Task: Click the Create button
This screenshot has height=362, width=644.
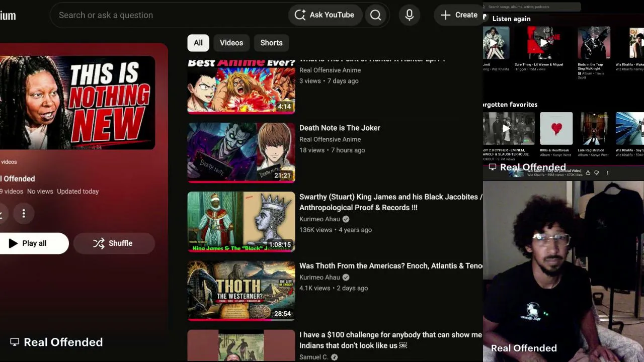Action: (459, 15)
